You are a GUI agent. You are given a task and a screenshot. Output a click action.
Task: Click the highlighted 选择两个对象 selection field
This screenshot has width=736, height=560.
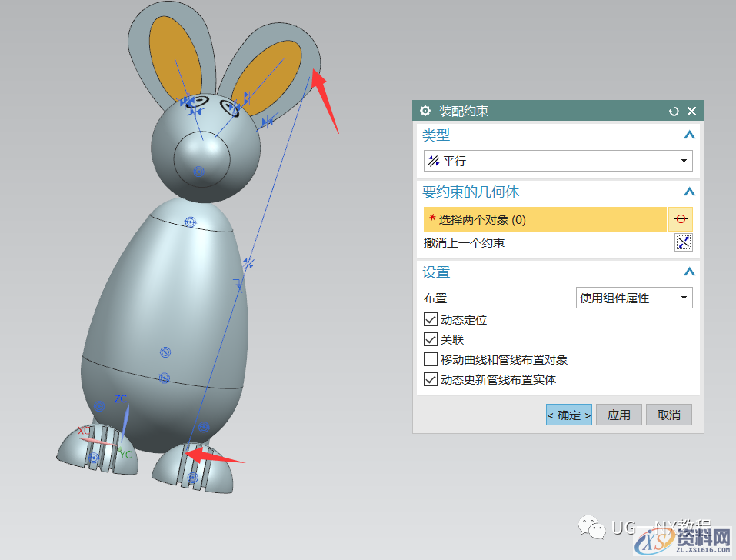[545, 219]
